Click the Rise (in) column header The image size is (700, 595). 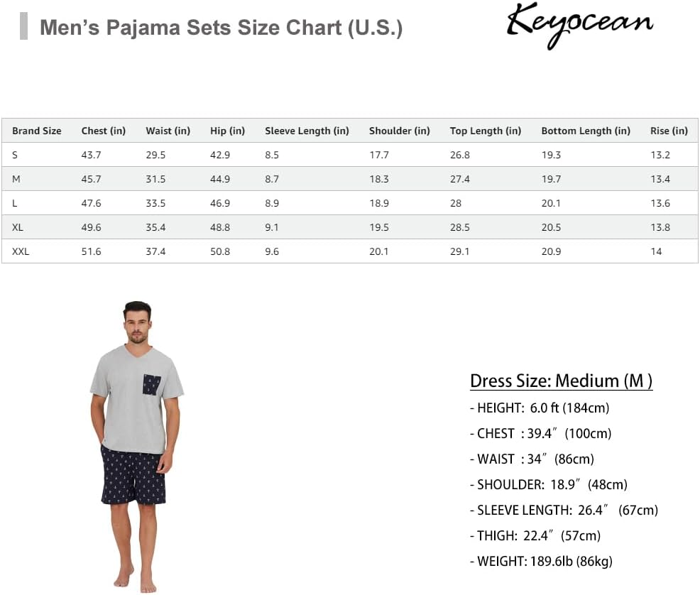(x=669, y=131)
